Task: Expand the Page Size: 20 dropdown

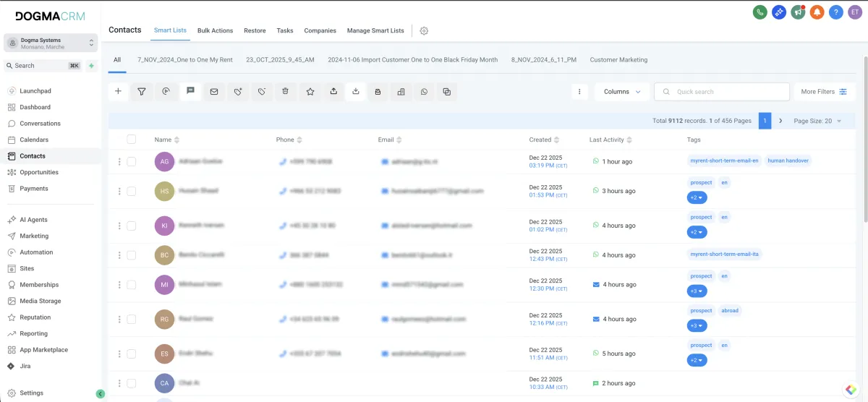Action: 817,121
